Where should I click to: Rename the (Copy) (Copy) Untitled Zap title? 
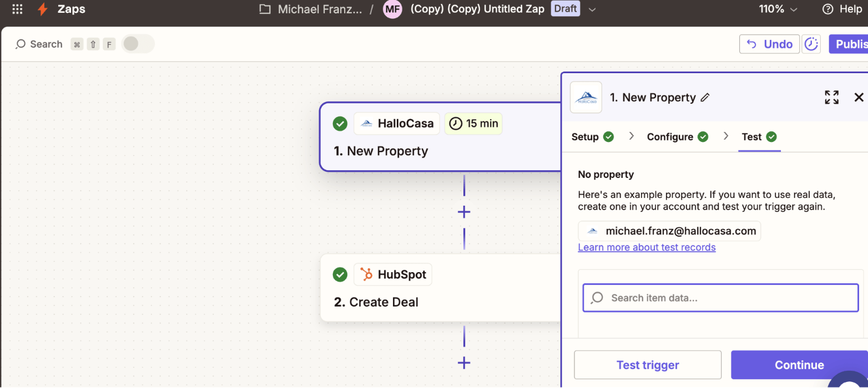coord(477,9)
